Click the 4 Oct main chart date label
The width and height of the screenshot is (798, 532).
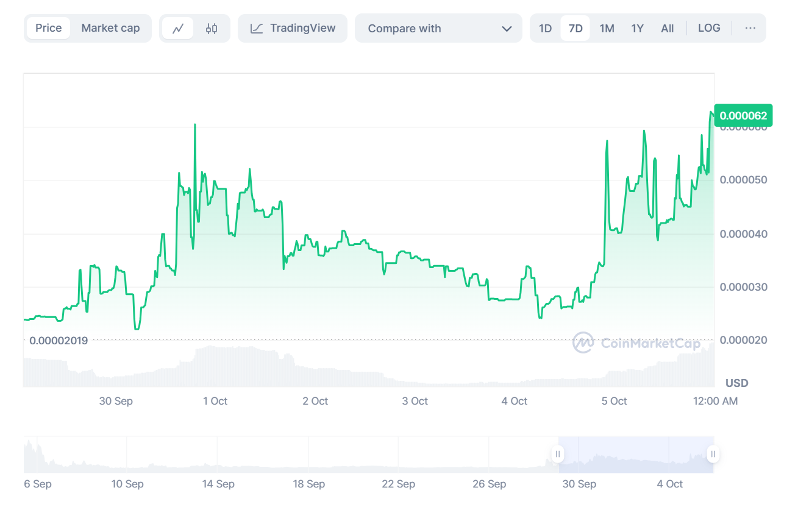tap(515, 401)
